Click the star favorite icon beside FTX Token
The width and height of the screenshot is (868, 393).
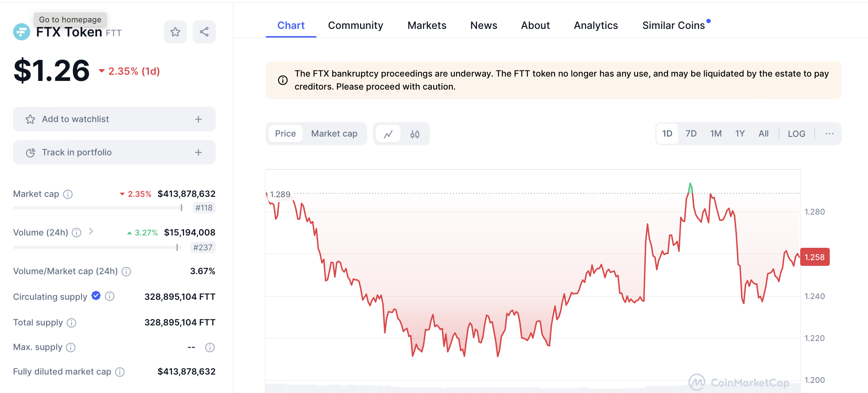pos(175,32)
